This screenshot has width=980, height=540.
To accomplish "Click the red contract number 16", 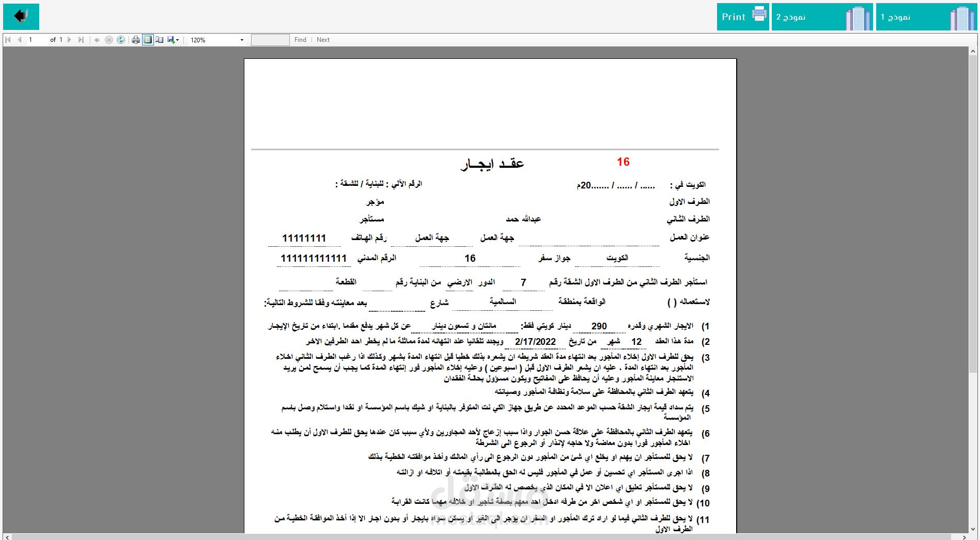I will [x=623, y=162].
